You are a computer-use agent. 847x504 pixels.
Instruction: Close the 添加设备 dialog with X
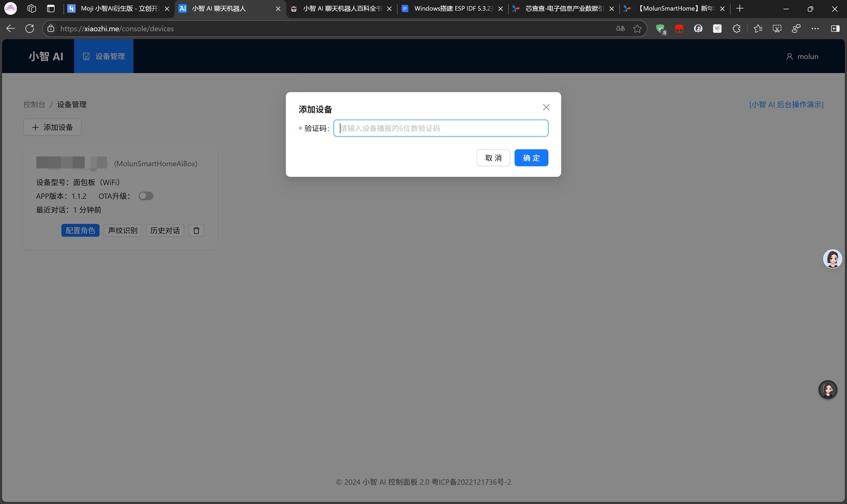click(546, 107)
